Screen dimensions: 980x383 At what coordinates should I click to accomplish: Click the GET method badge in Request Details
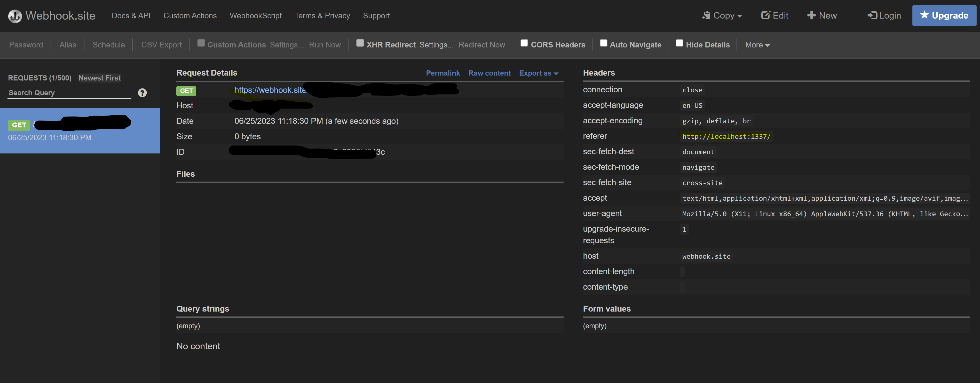(x=186, y=91)
